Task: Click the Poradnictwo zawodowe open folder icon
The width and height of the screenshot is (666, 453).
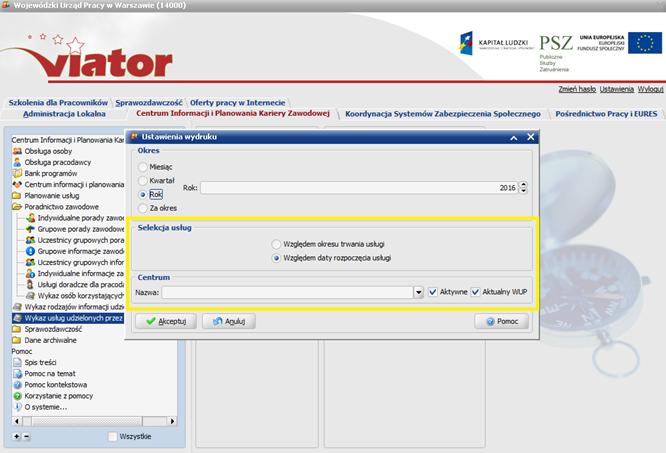Action: tap(17, 207)
